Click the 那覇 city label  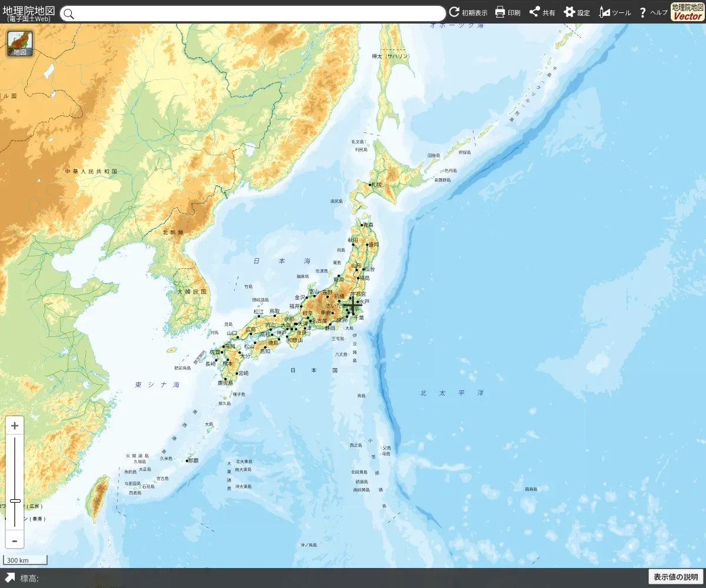[193, 460]
